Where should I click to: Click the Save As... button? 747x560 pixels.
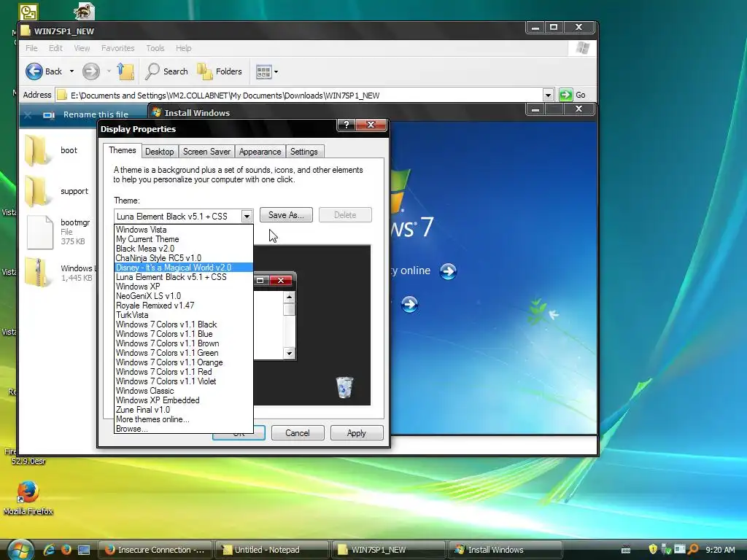pyautogui.click(x=286, y=215)
